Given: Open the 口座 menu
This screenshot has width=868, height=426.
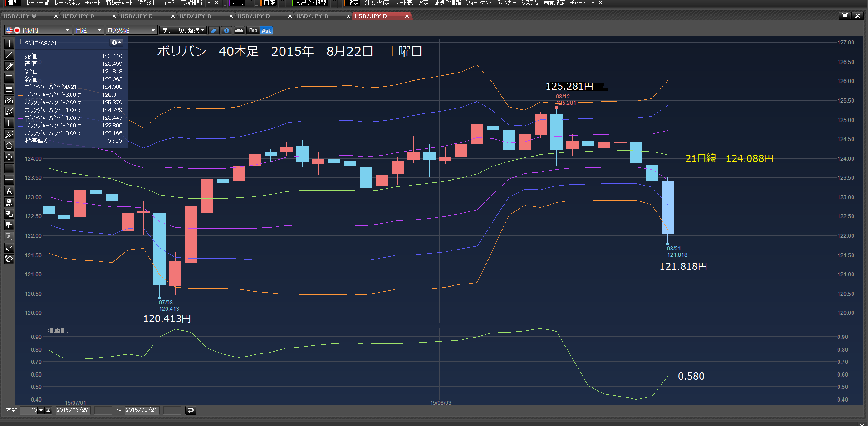Looking at the screenshot, I should (269, 3).
